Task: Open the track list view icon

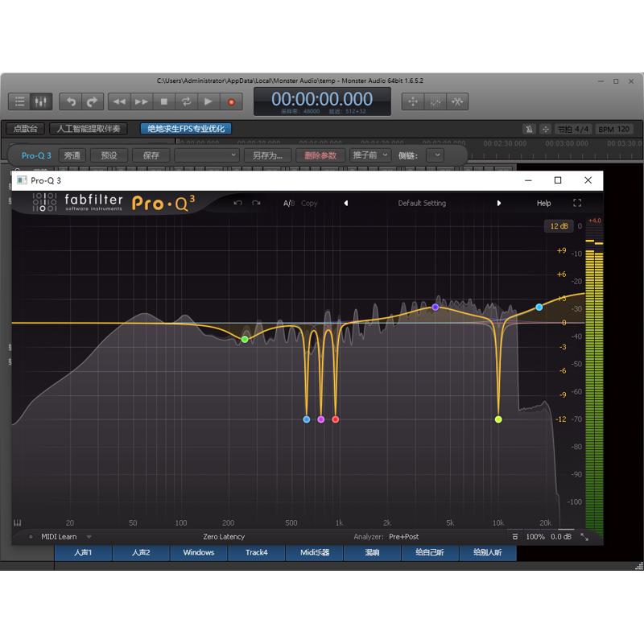Action: (19, 101)
